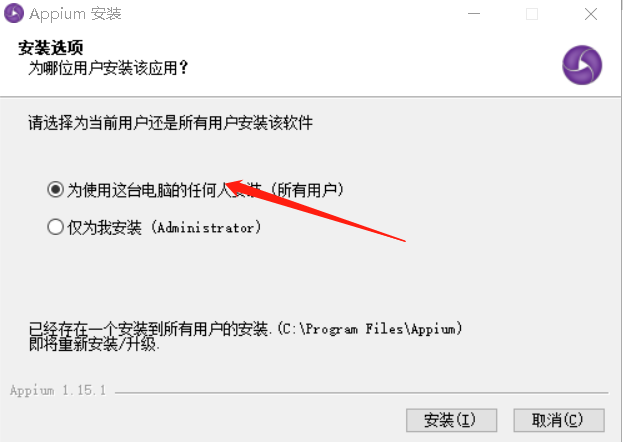This screenshot has width=623, height=442.
Task: Click the 为哪位用户安装该应用? subheading
Action: pos(108,68)
